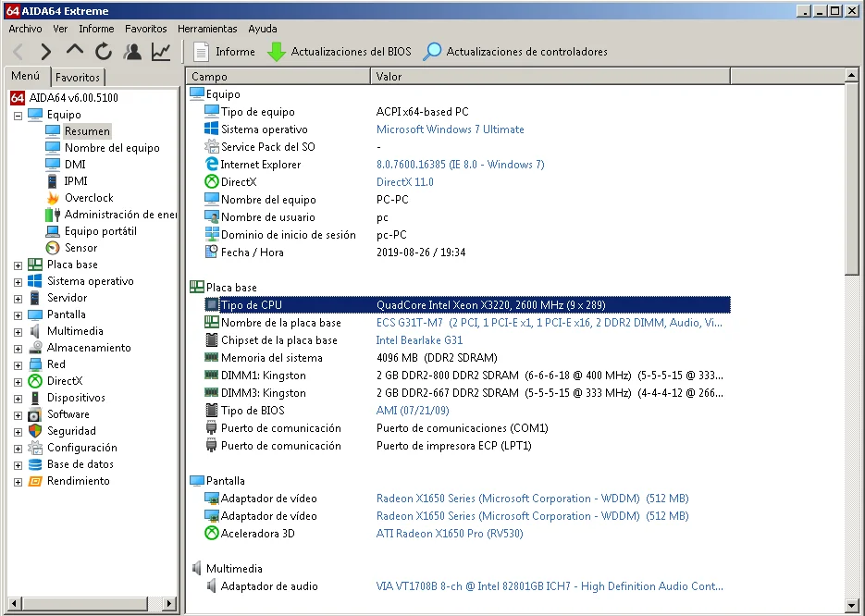Open Microsoft Windows 7 Ultimate link
This screenshot has width=865, height=616.
(451, 129)
